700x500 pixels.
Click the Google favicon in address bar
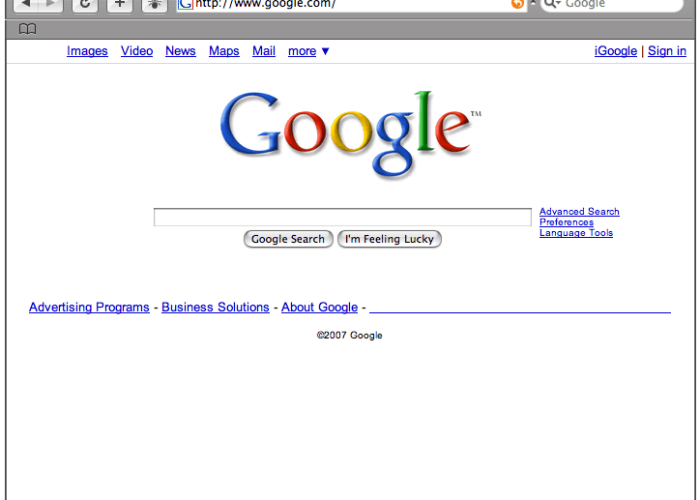(x=185, y=4)
